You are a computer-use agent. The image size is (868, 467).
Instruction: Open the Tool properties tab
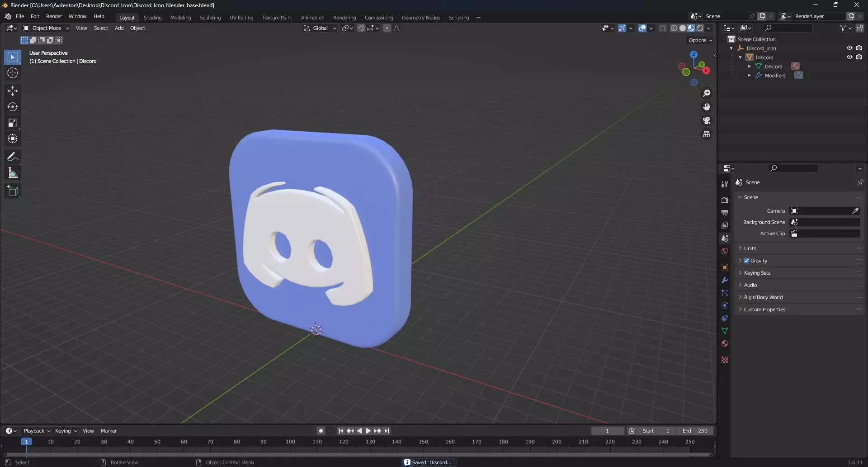[725, 184]
